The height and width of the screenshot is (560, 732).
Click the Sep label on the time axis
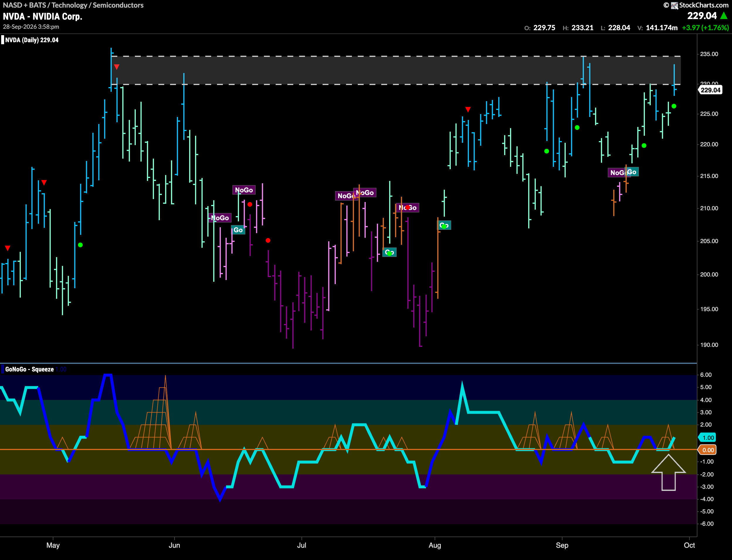tap(562, 545)
